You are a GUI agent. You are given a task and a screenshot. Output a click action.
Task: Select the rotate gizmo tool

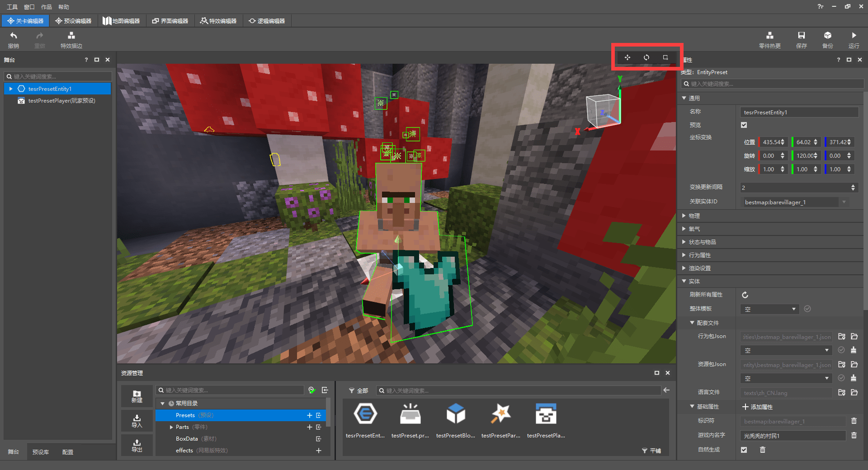click(646, 57)
